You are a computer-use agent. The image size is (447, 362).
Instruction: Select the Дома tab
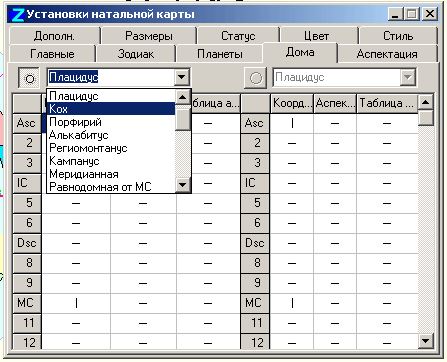click(x=300, y=52)
